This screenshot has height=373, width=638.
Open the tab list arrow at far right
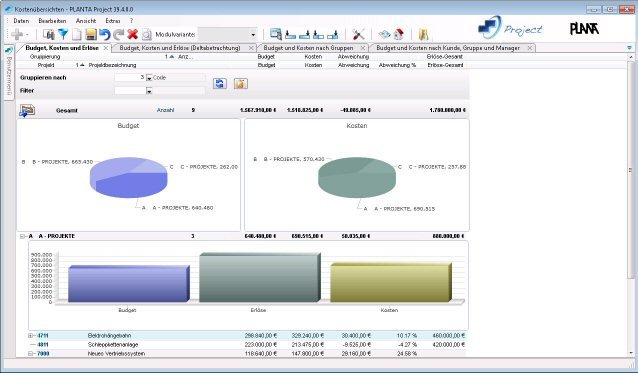[630, 48]
